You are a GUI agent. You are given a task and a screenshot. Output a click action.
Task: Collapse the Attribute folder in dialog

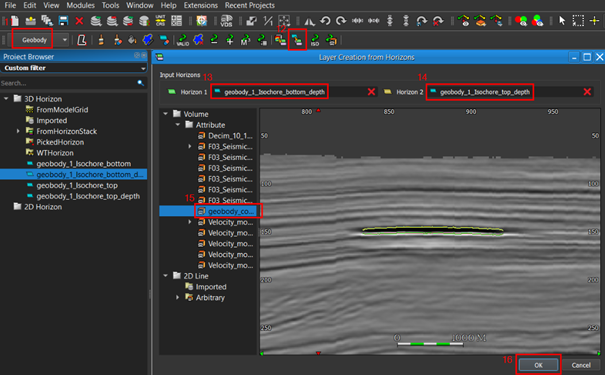[x=177, y=125]
